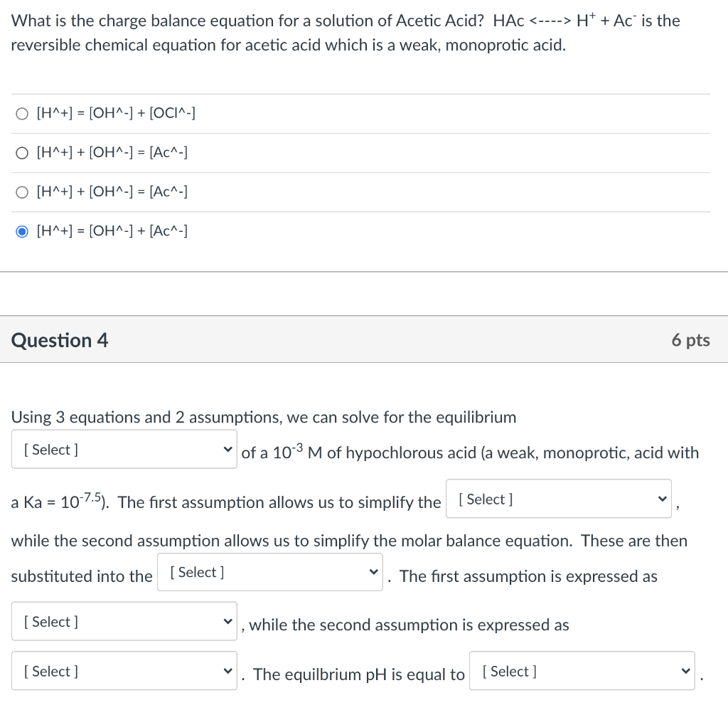The image size is (728, 710).
Task: Open the equilibrium [Select] dropdown in Question 4
Action: coord(124,449)
